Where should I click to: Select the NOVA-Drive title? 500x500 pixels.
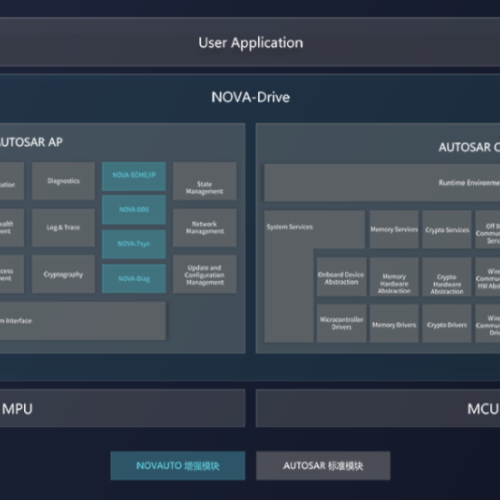point(251,97)
